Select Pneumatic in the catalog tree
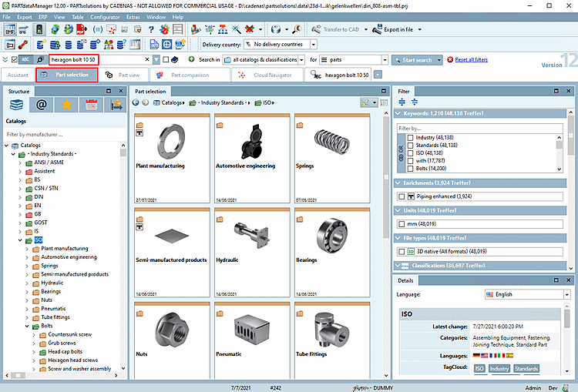 54,307
